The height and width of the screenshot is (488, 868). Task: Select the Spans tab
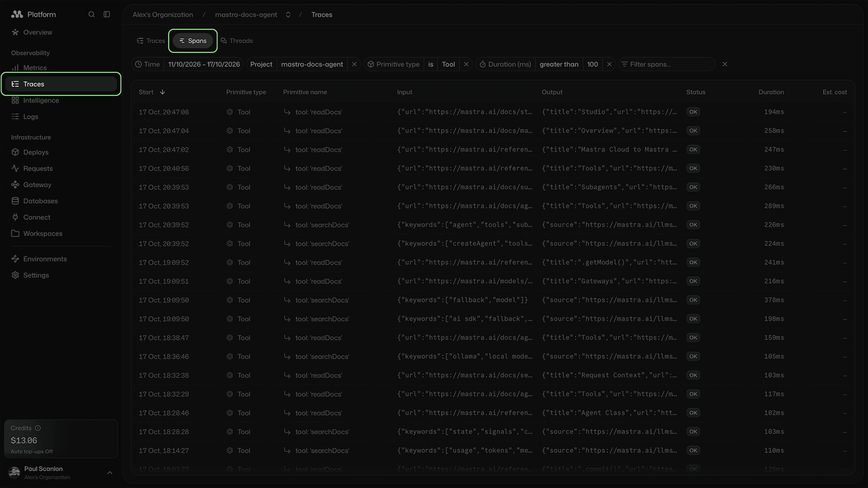click(x=193, y=41)
